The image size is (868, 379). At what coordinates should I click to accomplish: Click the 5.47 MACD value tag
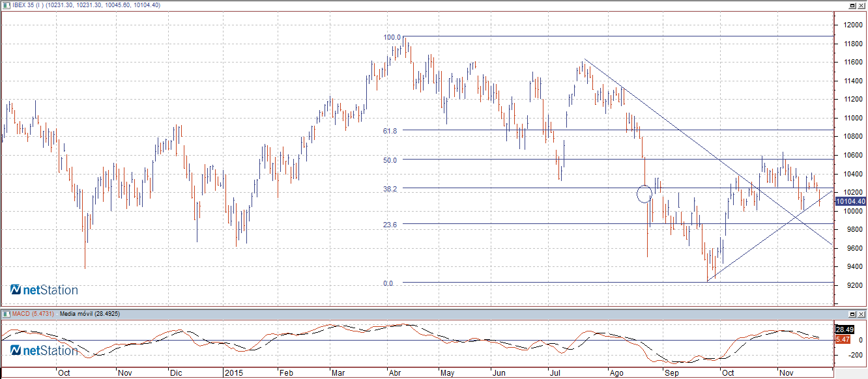(842, 340)
